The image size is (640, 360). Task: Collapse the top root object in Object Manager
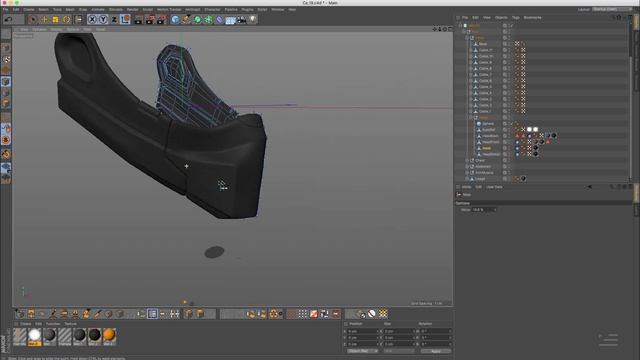point(460,25)
